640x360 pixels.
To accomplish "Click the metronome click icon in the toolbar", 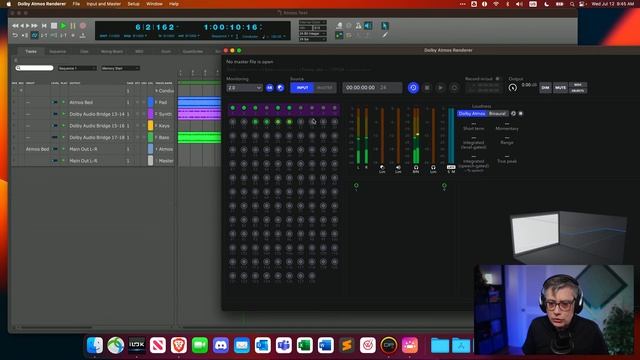I will 358,26.
